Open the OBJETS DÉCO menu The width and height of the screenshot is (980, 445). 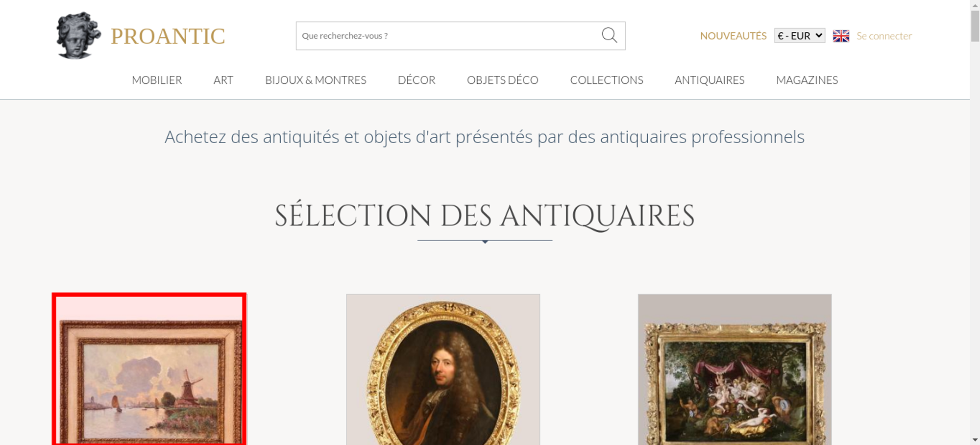[503, 80]
